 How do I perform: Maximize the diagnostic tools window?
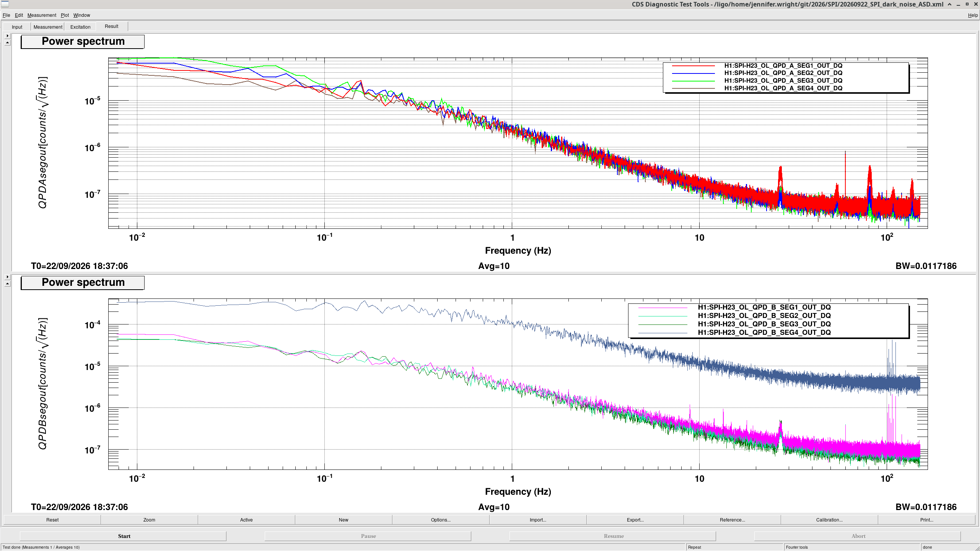(x=967, y=4)
